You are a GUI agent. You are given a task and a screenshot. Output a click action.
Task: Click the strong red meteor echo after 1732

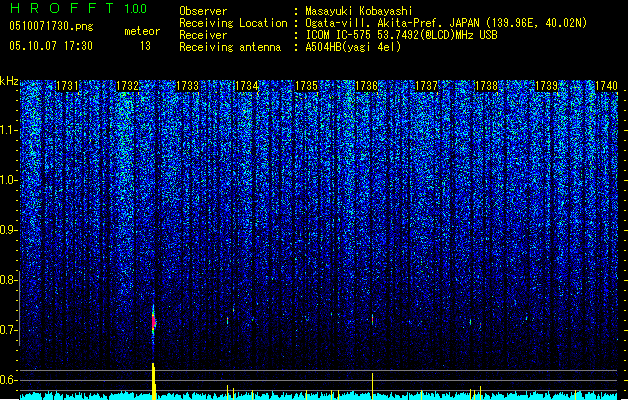click(x=153, y=321)
